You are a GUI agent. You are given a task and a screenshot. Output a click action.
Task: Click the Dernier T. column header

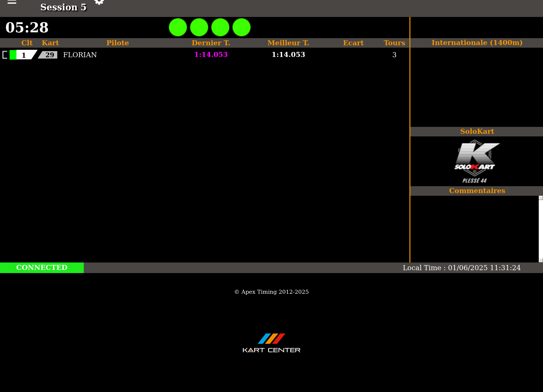pyautogui.click(x=211, y=43)
